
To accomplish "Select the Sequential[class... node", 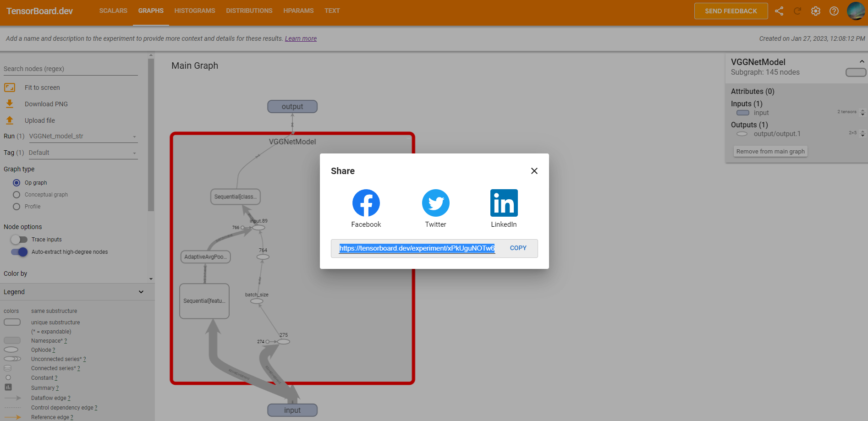I will coord(235,197).
